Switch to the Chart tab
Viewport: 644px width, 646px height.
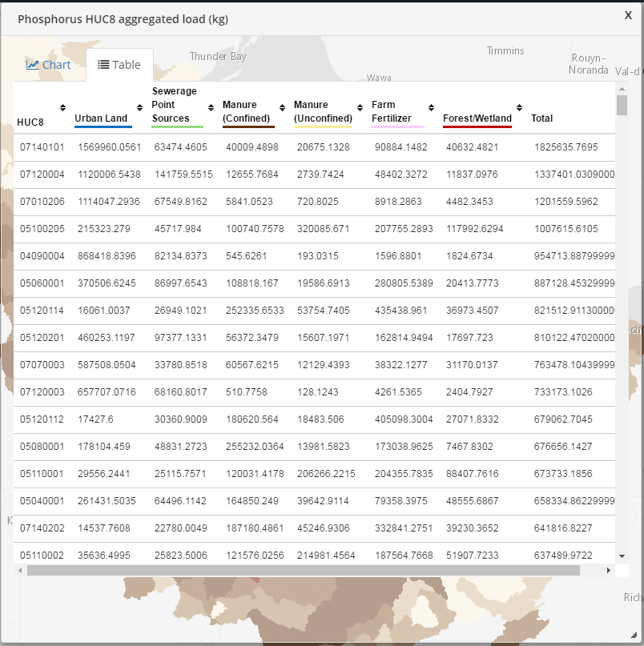coord(48,65)
